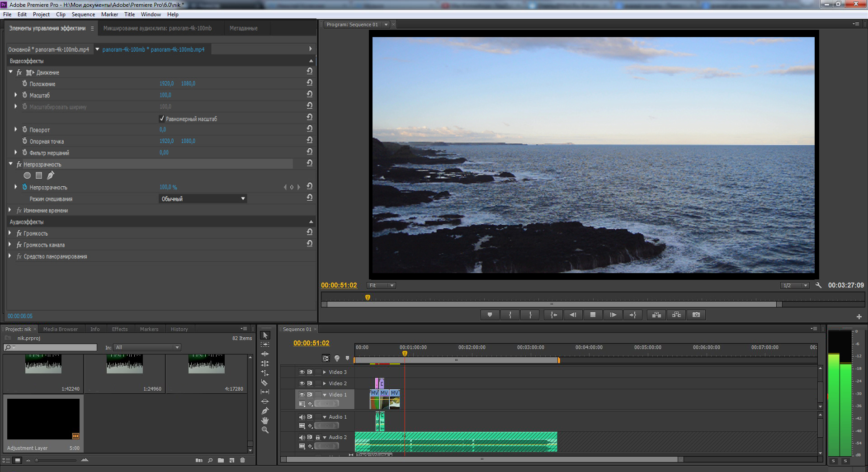Click the Export Frame camera button
The height and width of the screenshot is (472, 868).
click(x=696, y=315)
